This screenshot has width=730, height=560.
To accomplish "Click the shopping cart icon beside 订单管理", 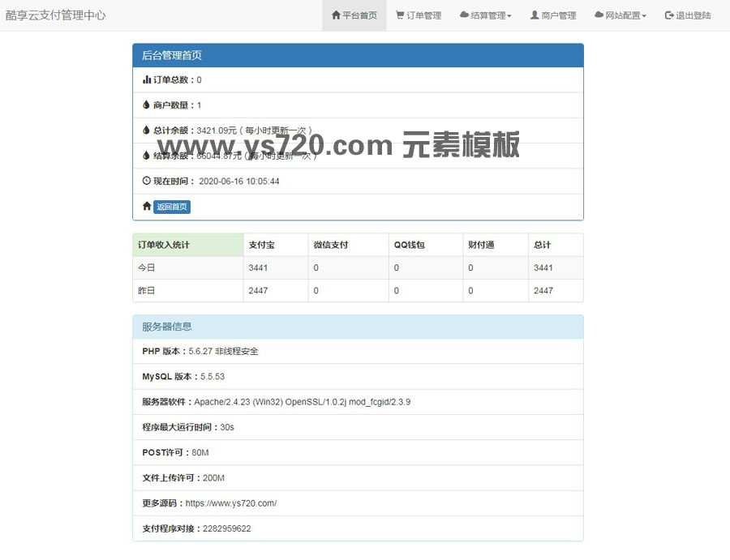I will pyautogui.click(x=399, y=15).
